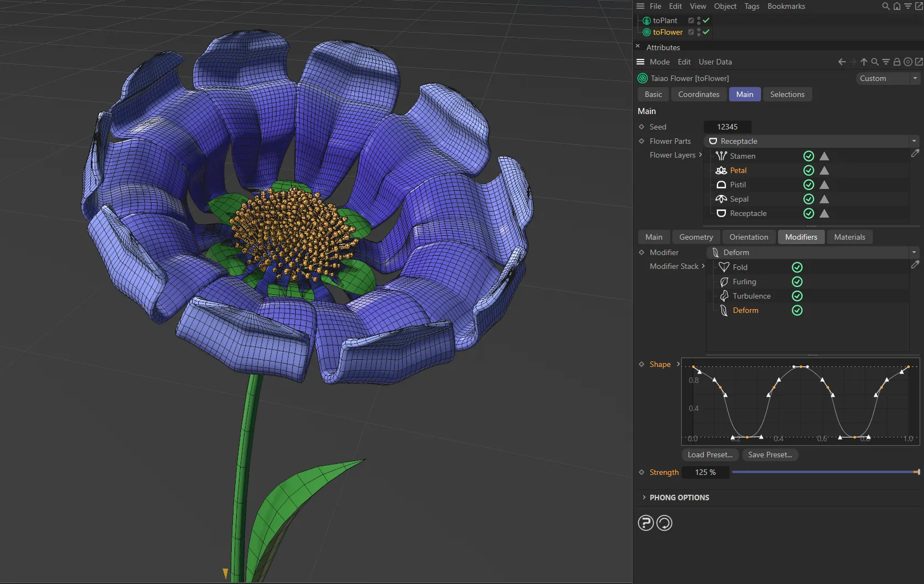Click the Load Preset button
924x584 pixels.
tap(709, 455)
